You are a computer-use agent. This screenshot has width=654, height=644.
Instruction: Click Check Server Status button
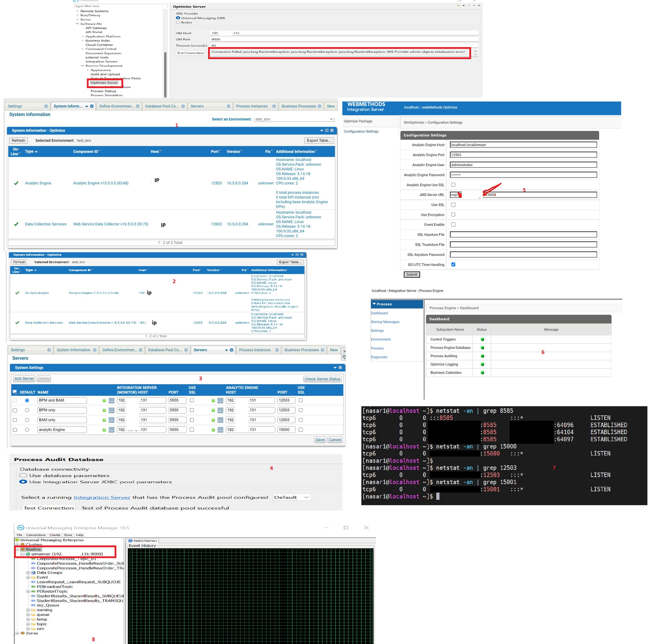322,379
